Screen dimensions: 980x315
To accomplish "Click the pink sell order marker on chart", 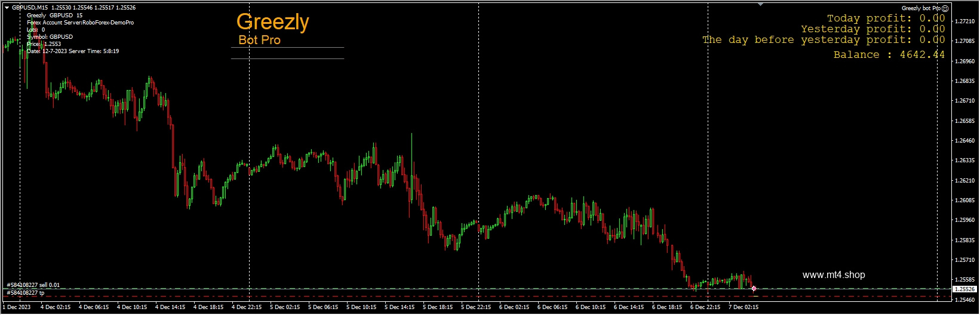I will point(754,288).
